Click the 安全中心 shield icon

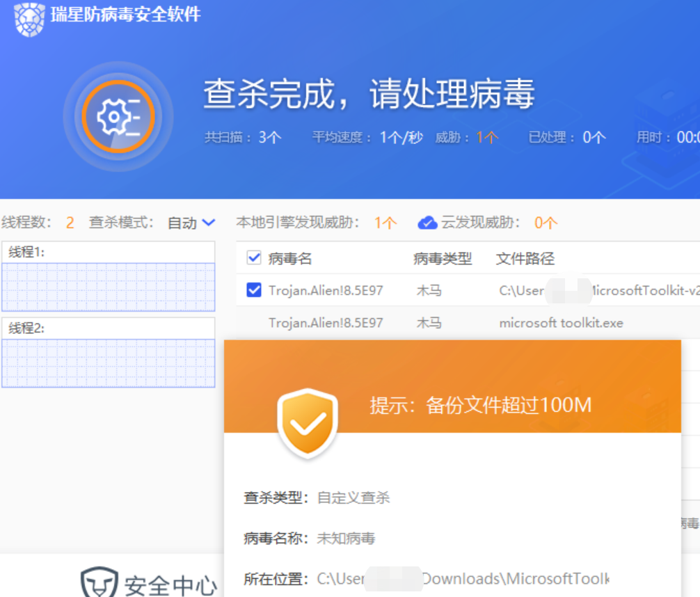[99, 582]
